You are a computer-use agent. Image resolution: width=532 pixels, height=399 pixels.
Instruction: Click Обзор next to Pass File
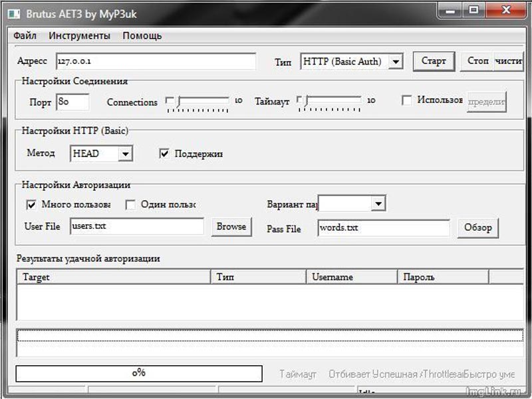click(x=477, y=228)
